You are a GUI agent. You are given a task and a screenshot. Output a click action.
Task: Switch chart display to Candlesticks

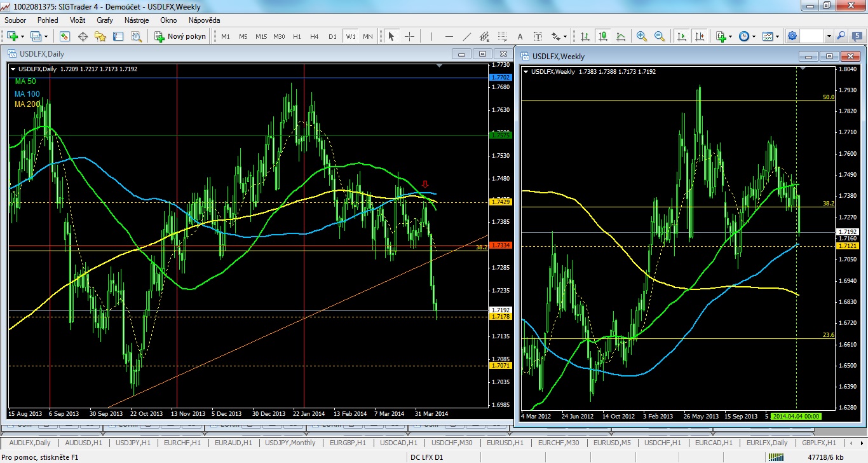(602, 36)
